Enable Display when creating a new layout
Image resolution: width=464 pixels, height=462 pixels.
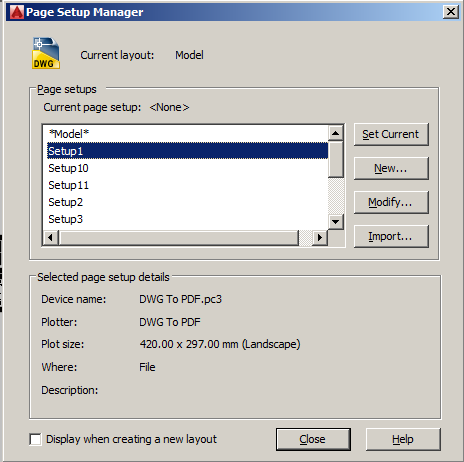point(35,439)
